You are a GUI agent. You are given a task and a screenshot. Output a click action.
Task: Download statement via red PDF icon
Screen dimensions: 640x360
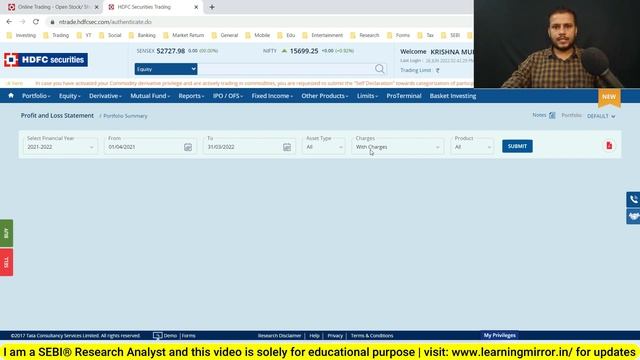tap(609, 146)
